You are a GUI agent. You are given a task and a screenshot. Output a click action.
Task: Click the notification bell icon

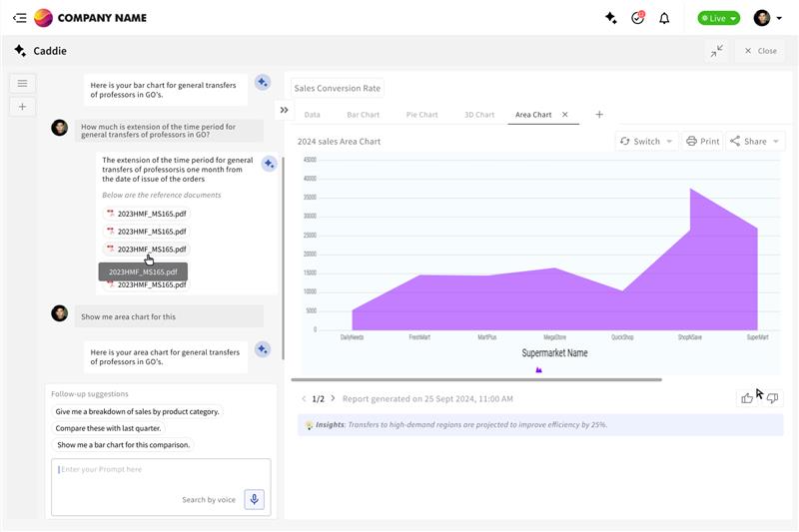point(664,18)
